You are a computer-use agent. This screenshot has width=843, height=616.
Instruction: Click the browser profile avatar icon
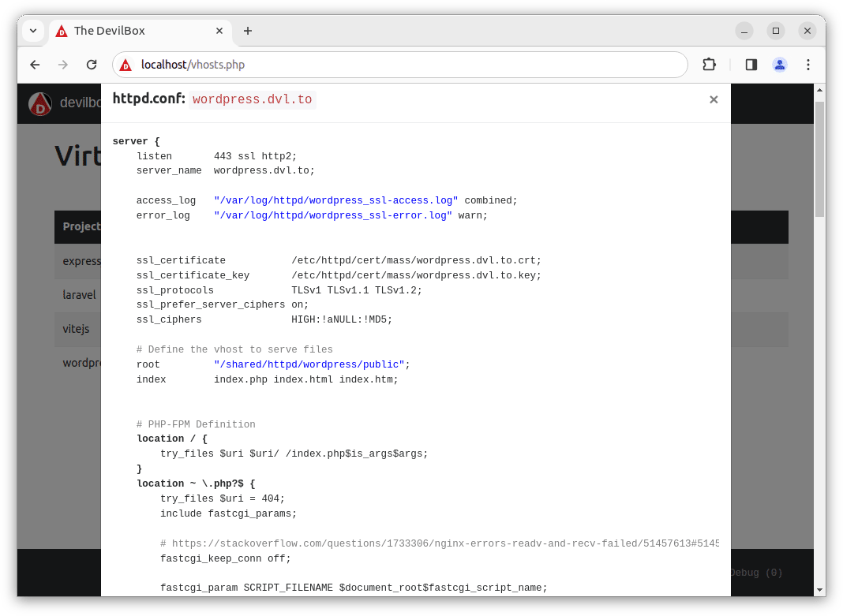click(x=780, y=65)
